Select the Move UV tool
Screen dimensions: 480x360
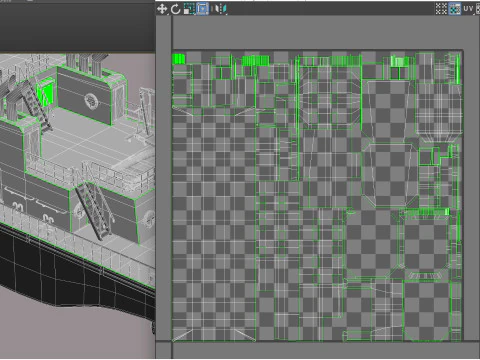162,9
